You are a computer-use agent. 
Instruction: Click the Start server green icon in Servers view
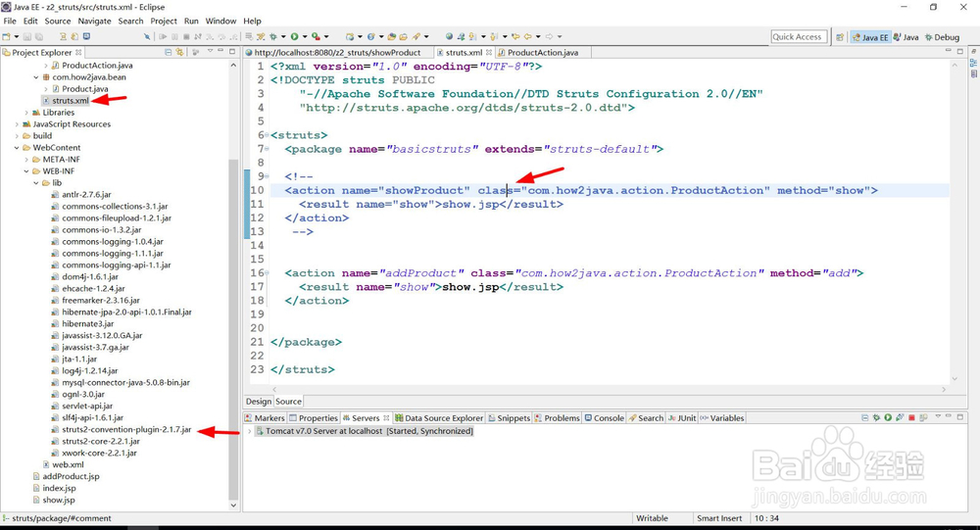click(x=888, y=417)
